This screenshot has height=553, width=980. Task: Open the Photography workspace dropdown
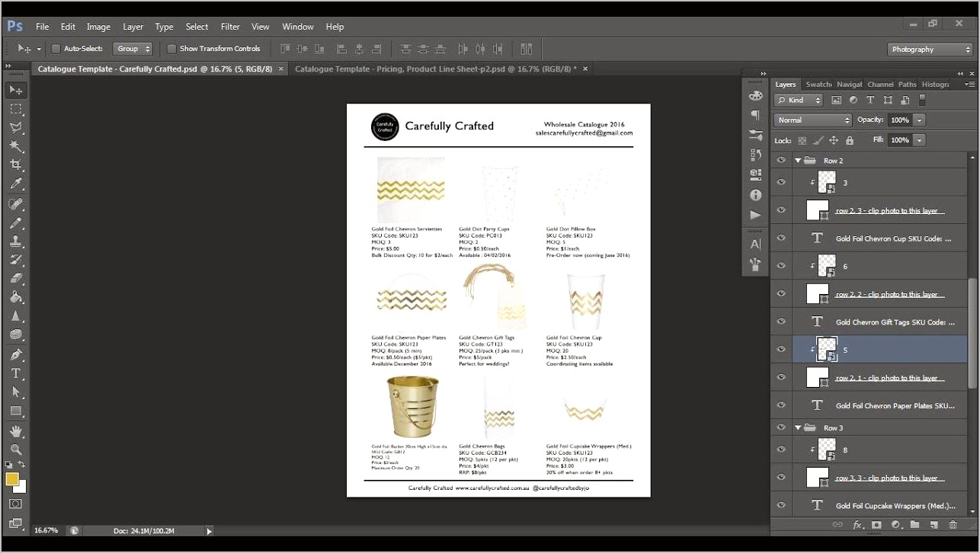(x=930, y=50)
